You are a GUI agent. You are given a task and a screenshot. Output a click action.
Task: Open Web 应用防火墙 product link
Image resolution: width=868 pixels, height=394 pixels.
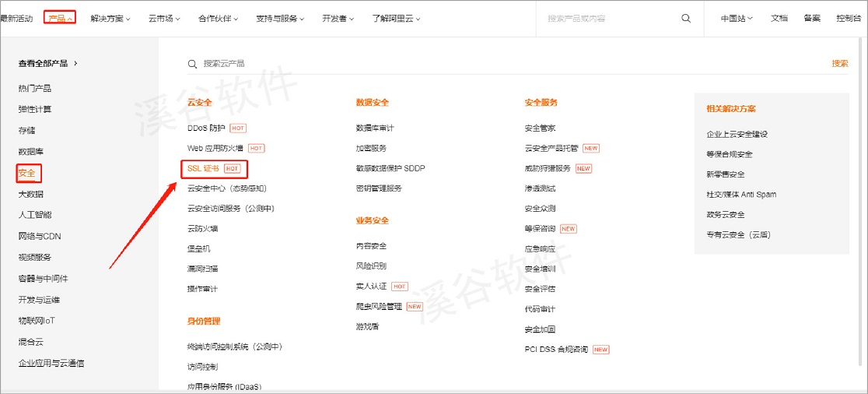pos(215,148)
